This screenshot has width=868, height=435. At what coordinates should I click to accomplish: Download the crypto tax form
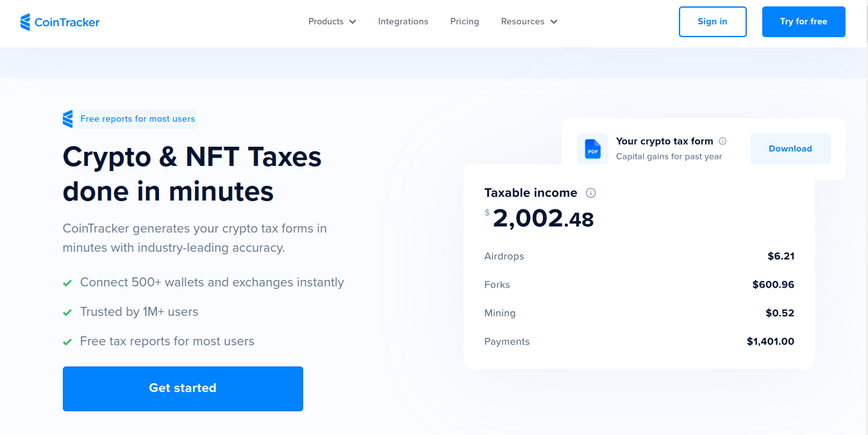(x=790, y=149)
